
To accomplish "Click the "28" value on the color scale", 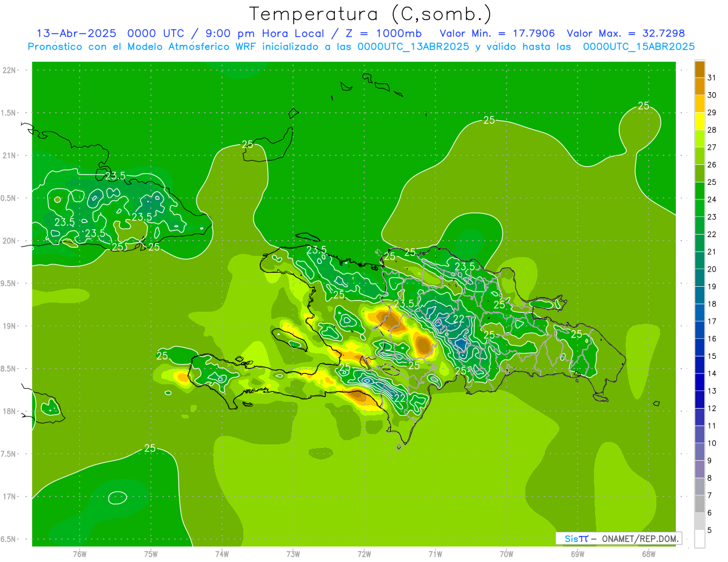I will tap(712, 130).
